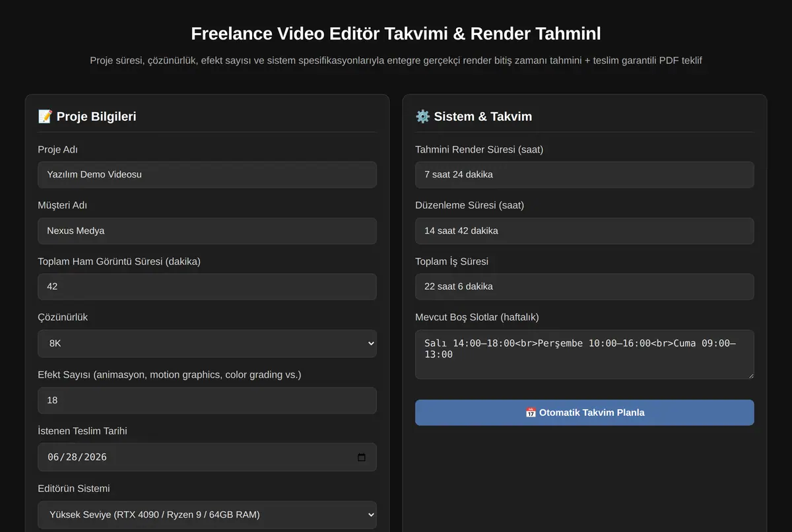
Task: Click the Düzenleme Süresi (saat) label
Action: [x=469, y=205]
